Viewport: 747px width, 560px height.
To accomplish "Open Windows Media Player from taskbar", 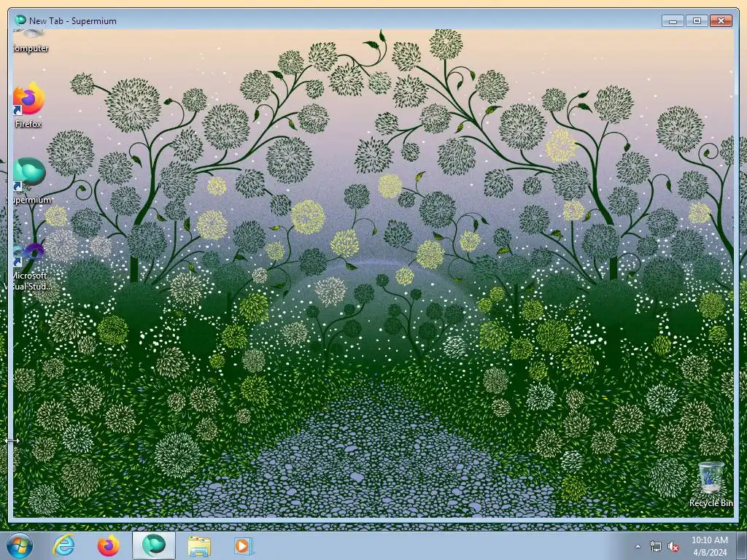I will 244,545.
